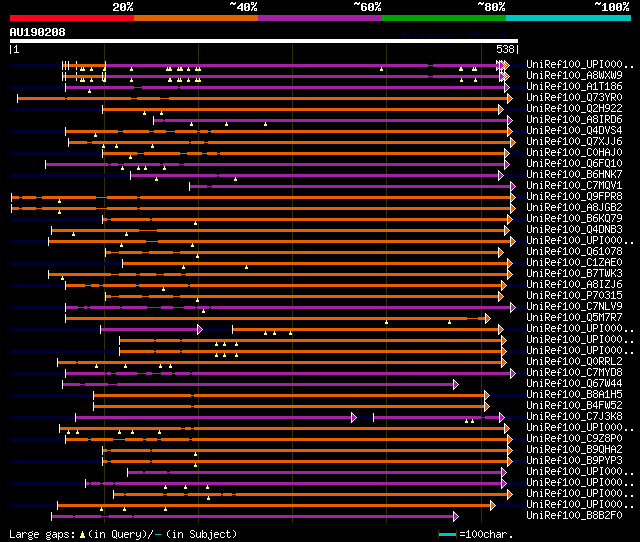
Task: Select the UniRef100_B9PYP3 label
Action: [x=574, y=461]
